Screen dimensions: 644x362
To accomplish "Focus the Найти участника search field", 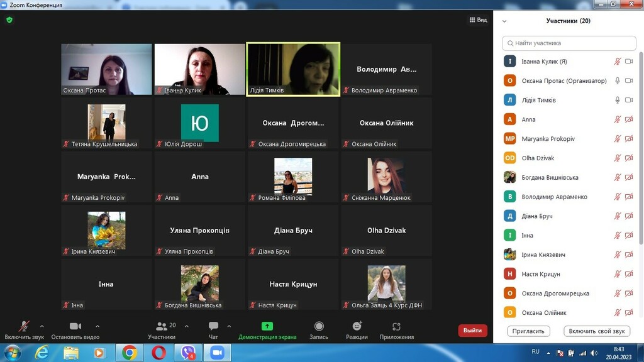I will click(569, 43).
